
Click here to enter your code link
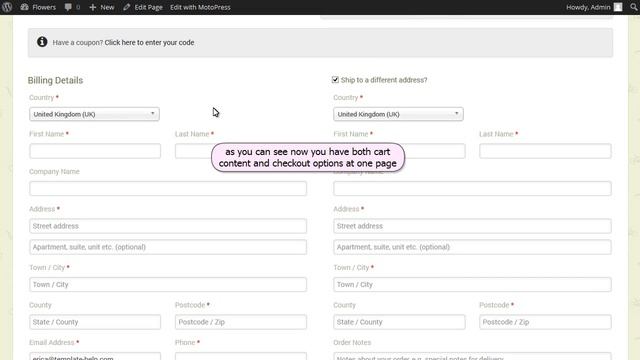[149, 42]
